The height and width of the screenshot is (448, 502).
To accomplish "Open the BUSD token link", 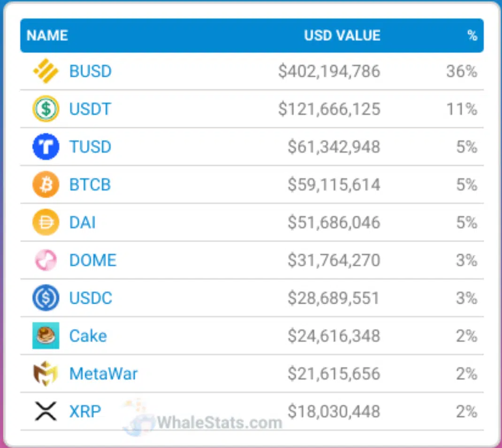I will pos(90,71).
